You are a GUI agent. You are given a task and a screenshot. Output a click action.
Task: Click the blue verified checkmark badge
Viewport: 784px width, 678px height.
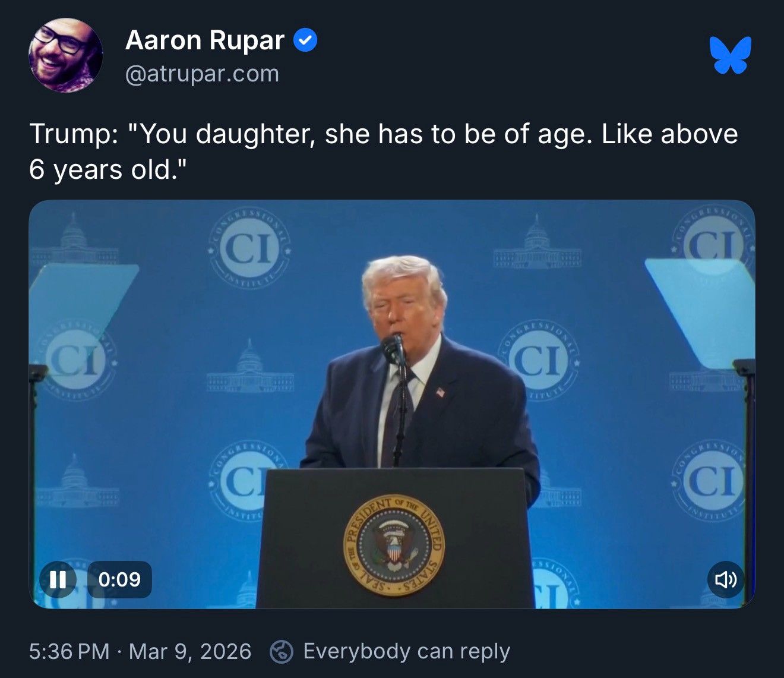click(305, 40)
